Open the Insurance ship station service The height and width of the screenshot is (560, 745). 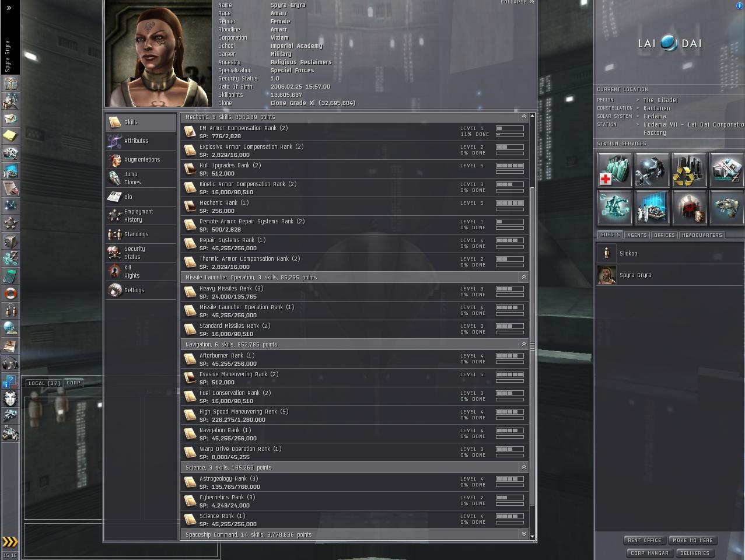[726, 207]
